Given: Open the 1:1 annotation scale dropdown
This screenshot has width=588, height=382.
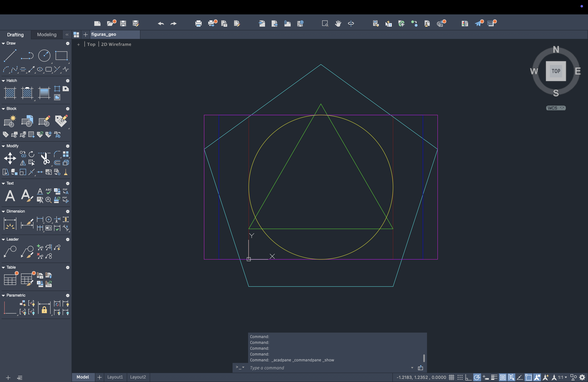Looking at the screenshot, I should click(562, 377).
